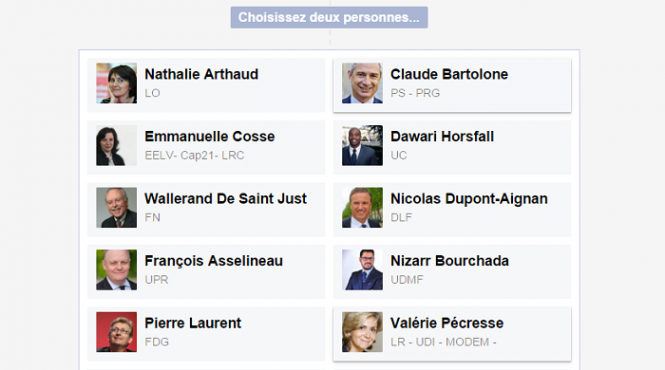Pick the Dawari Horsfall name
The height and width of the screenshot is (370, 665).
click(x=442, y=137)
